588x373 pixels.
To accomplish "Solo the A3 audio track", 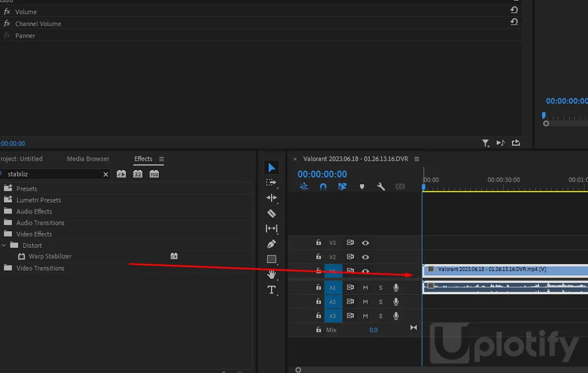I will pyautogui.click(x=380, y=317).
